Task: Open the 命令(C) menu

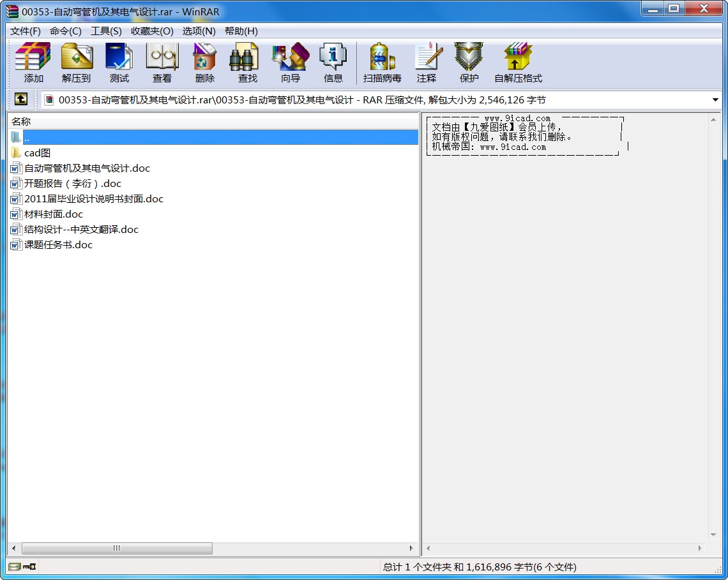Action: click(x=66, y=31)
